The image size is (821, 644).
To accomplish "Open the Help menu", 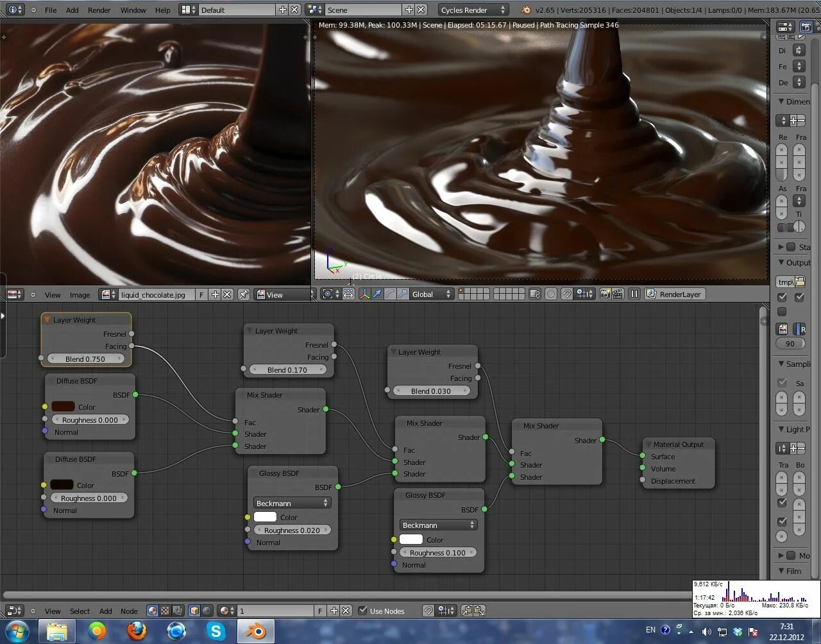I will click(163, 10).
